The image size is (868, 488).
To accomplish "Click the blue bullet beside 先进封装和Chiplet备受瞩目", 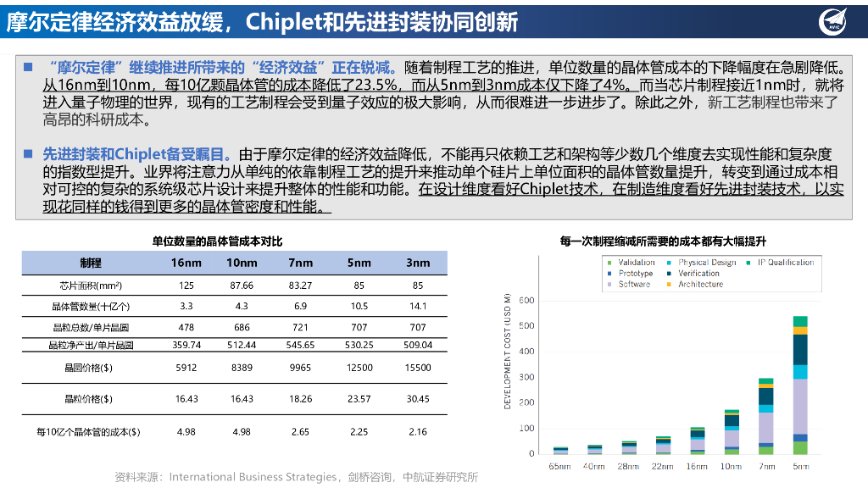I will coord(28,154).
